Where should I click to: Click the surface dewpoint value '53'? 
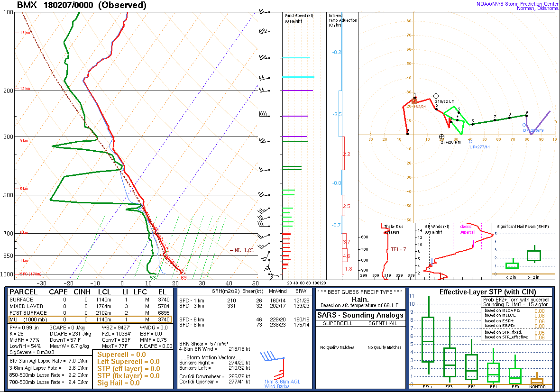tap(153, 278)
